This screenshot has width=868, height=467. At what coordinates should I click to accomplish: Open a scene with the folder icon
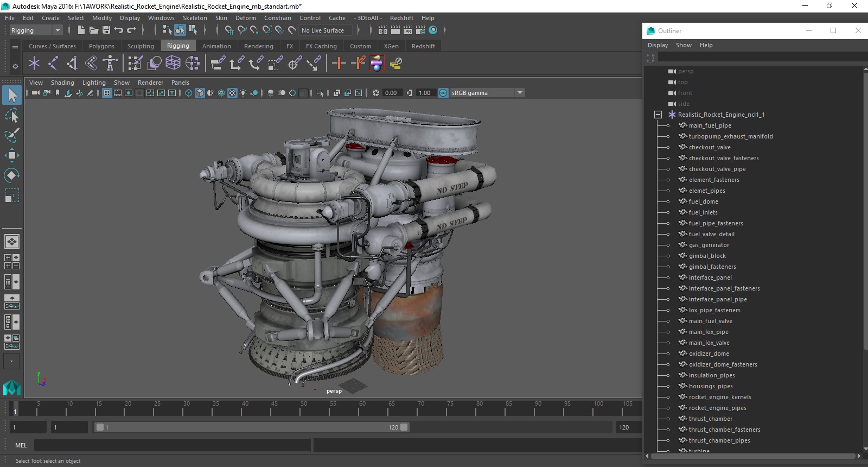coord(93,30)
